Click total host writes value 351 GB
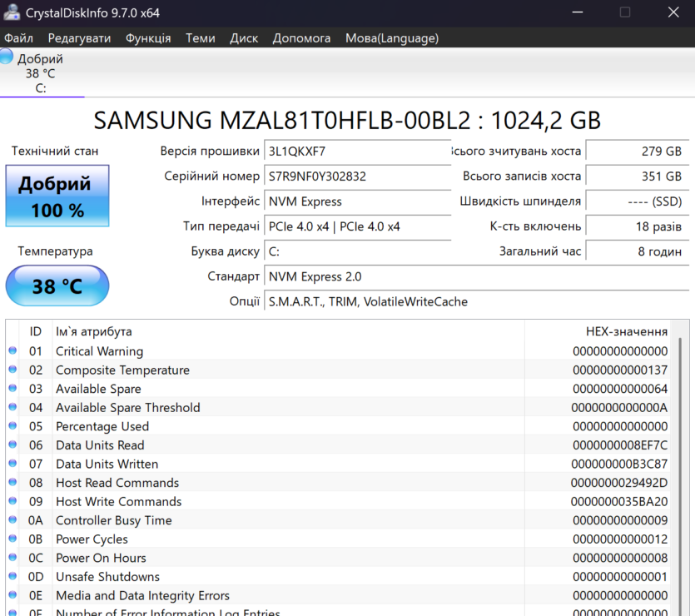Image resolution: width=695 pixels, height=616 pixels. pyautogui.click(x=638, y=176)
